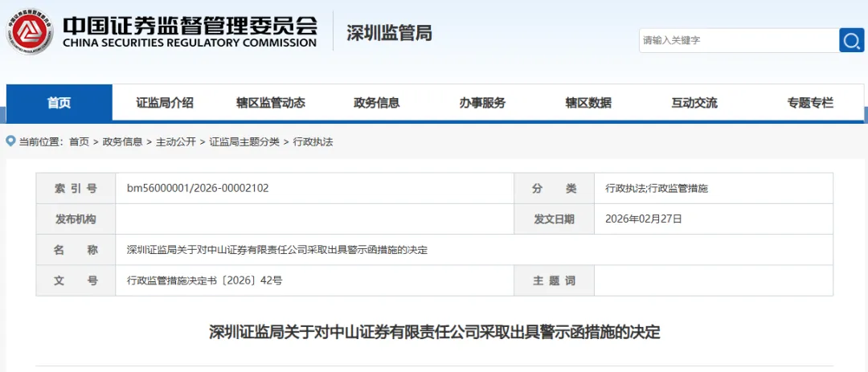Click 首页 in the breadcrumb trail
This screenshot has height=372, width=868.
coord(79,142)
